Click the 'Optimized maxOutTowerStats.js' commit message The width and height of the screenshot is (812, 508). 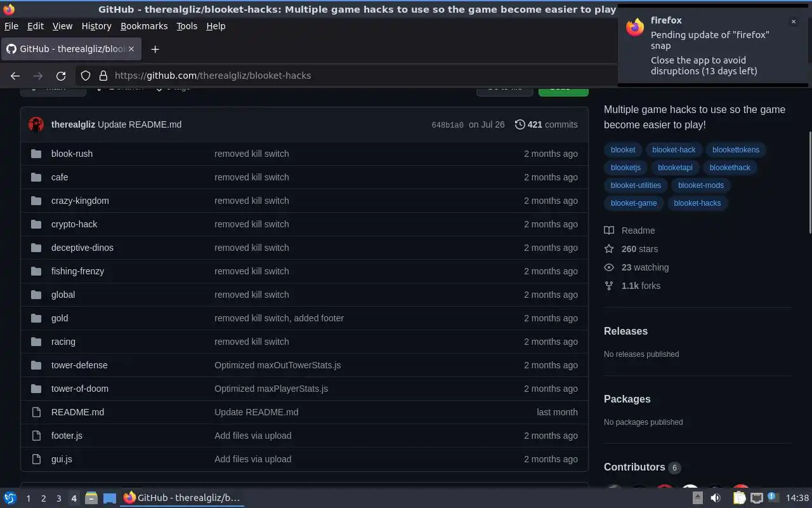click(x=277, y=365)
